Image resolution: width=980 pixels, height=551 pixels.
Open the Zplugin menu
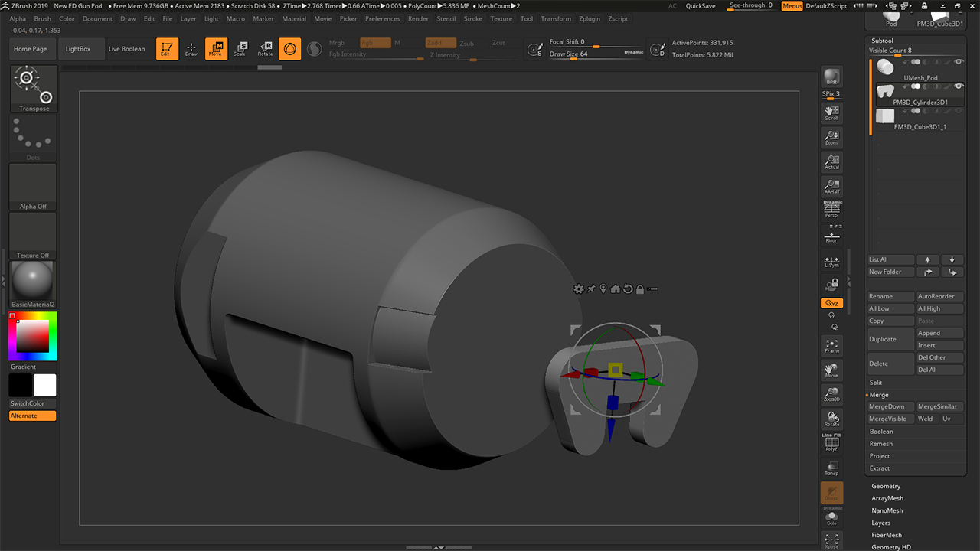pyautogui.click(x=590, y=18)
